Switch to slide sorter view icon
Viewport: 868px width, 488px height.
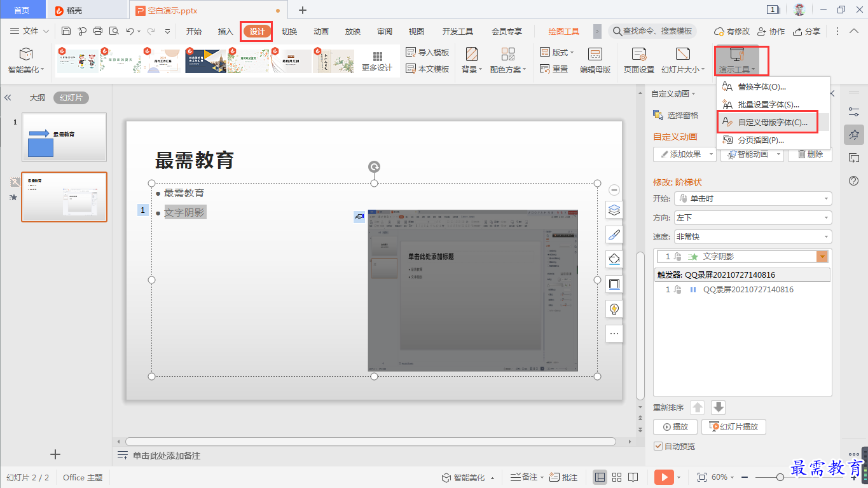617,477
